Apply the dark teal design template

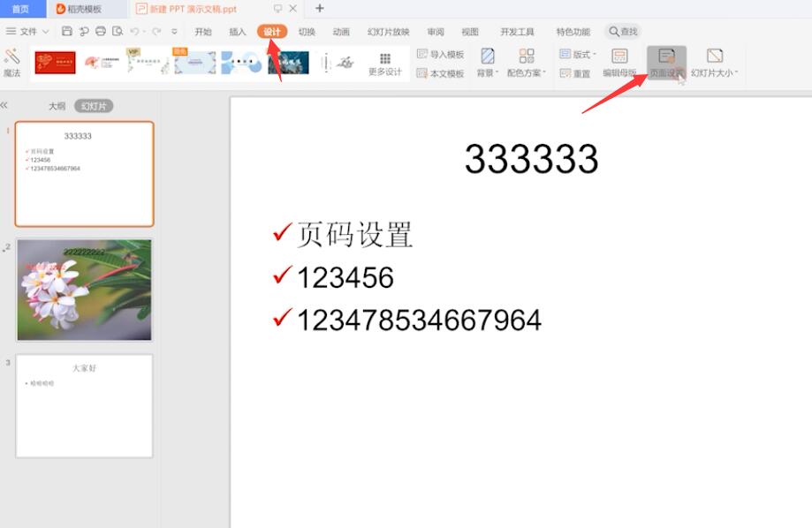pos(288,63)
